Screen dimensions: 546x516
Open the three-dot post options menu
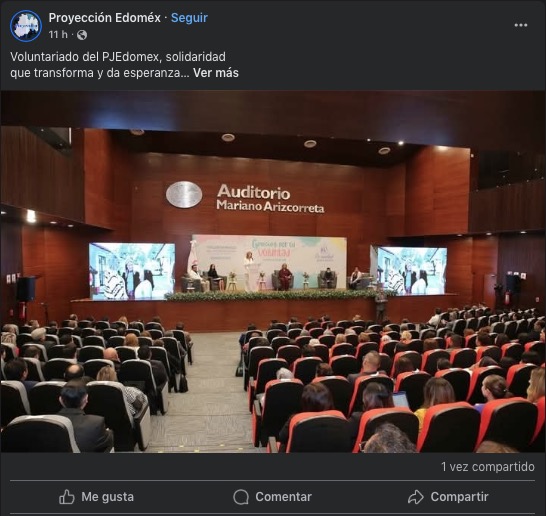coord(521,25)
